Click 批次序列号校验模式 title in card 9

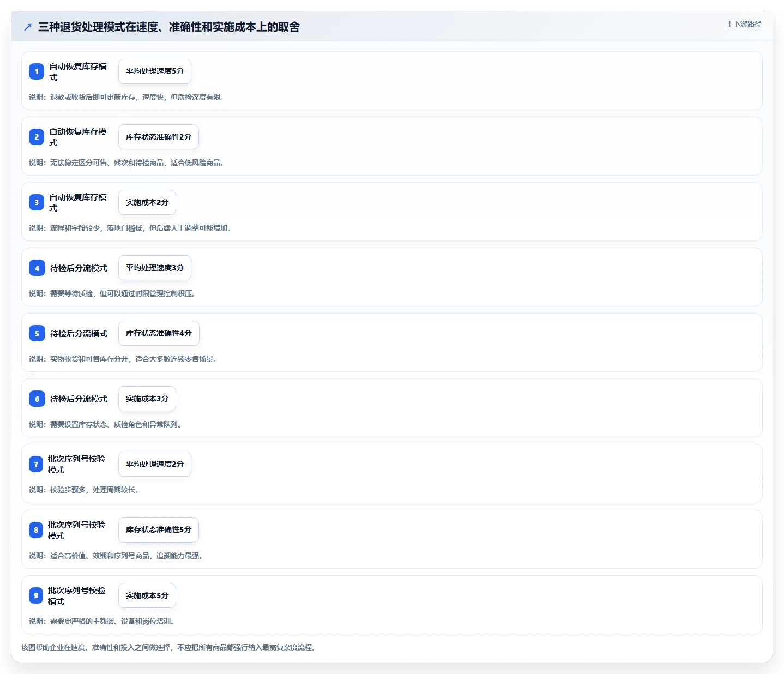(x=76, y=595)
